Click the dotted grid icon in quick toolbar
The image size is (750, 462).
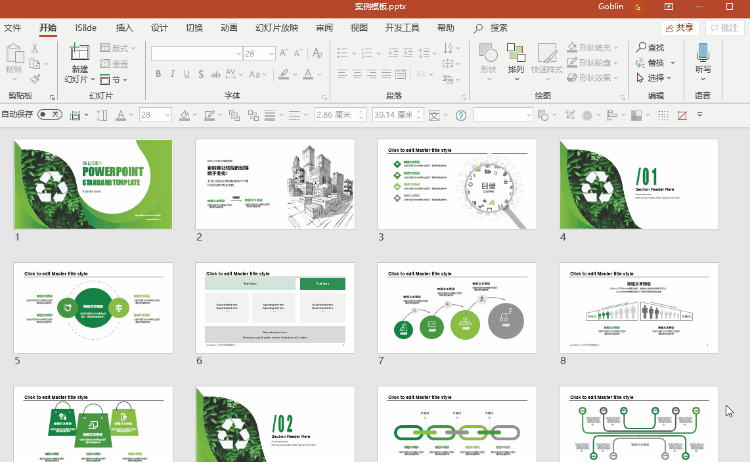[663, 115]
